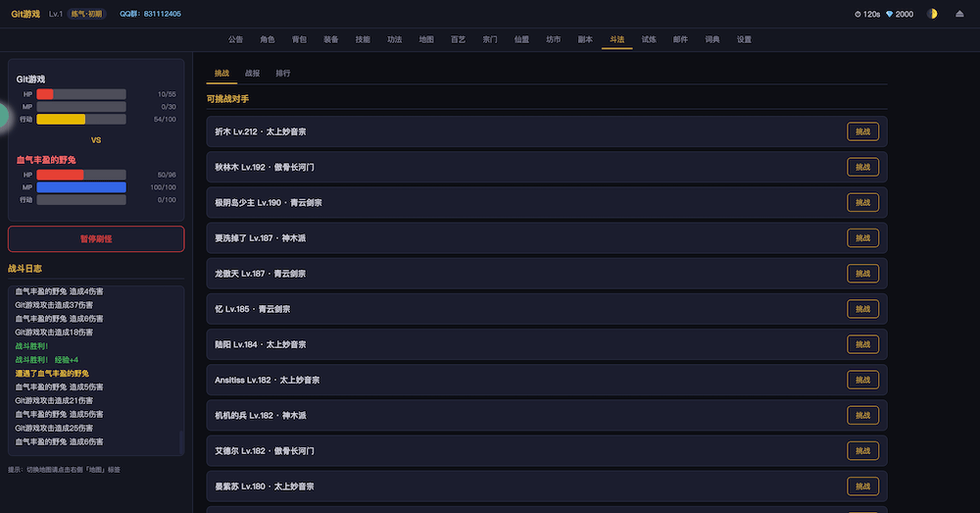This screenshot has height=513, width=980.
Task: Click the QQ群 831112405 link
Action: point(150,14)
